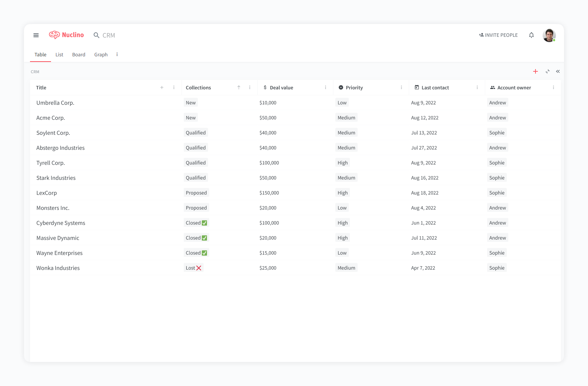Click the Last contact calendar icon
Screen dimensions: 588x386
pyautogui.click(x=417, y=87)
